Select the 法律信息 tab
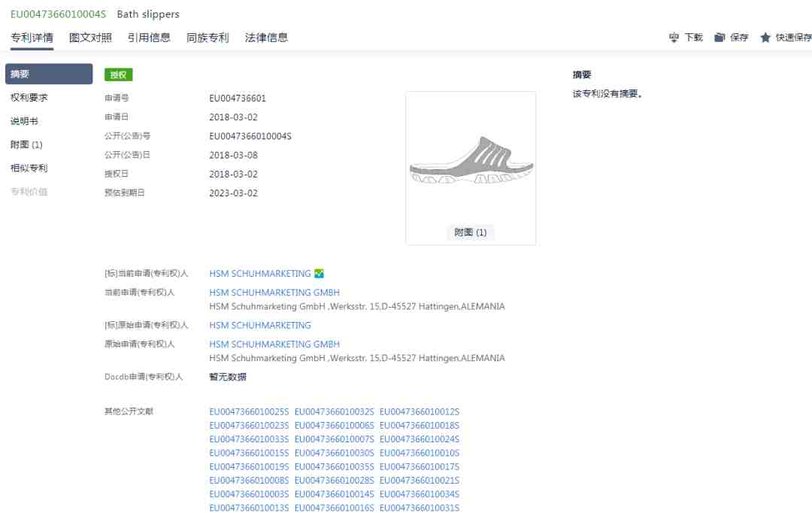Viewport: 812px width, 513px height. [x=266, y=38]
